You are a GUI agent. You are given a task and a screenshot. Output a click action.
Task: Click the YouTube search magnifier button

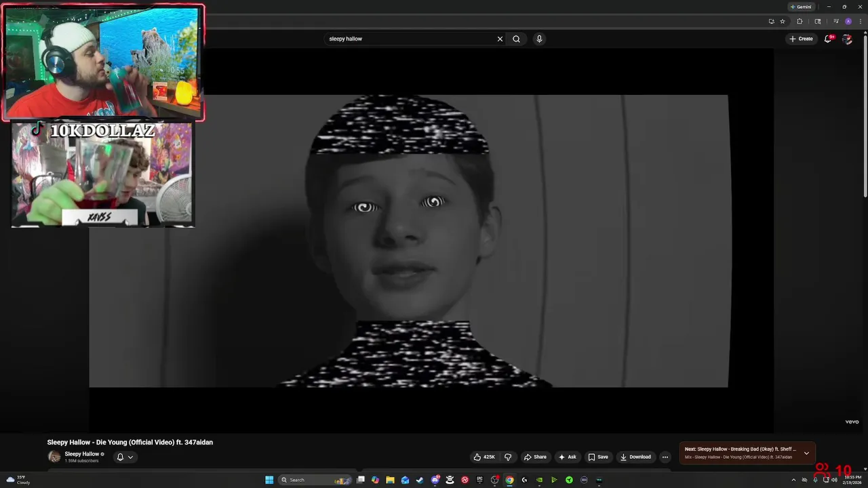pyautogui.click(x=516, y=39)
